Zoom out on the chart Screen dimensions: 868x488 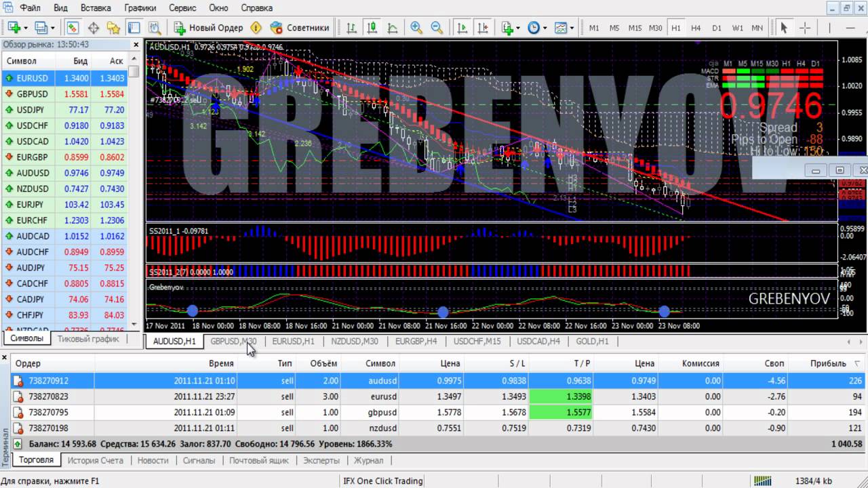437,28
